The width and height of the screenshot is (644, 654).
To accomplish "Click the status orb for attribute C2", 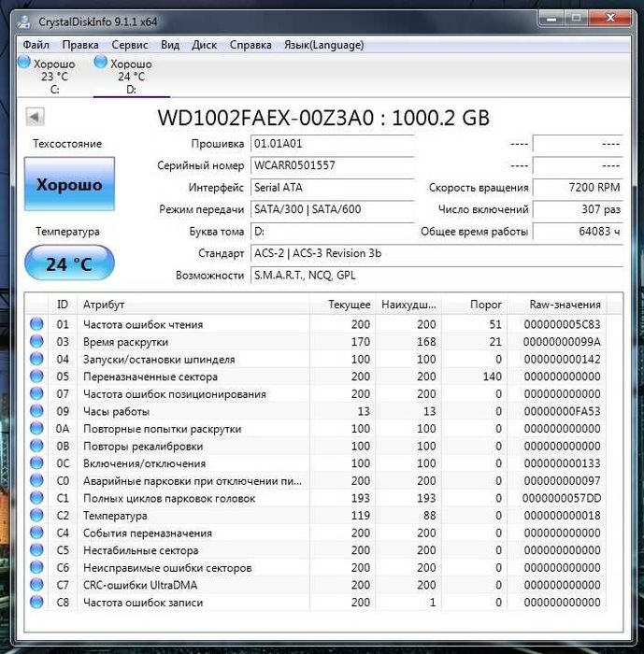I will tap(36, 515).
